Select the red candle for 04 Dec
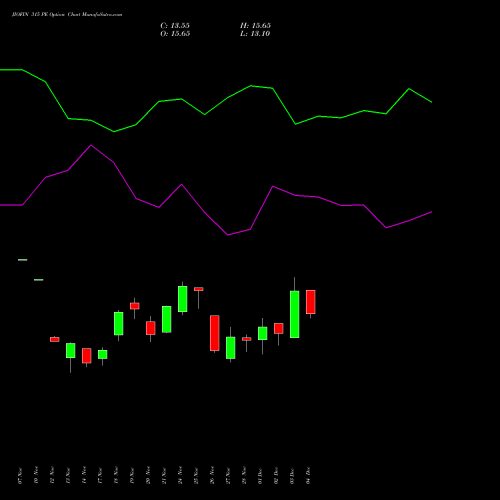The image size is (500, 500). click(311, 302)
